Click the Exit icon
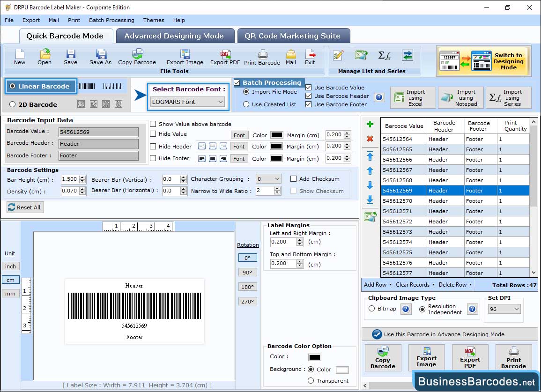 tap(310, 57)
